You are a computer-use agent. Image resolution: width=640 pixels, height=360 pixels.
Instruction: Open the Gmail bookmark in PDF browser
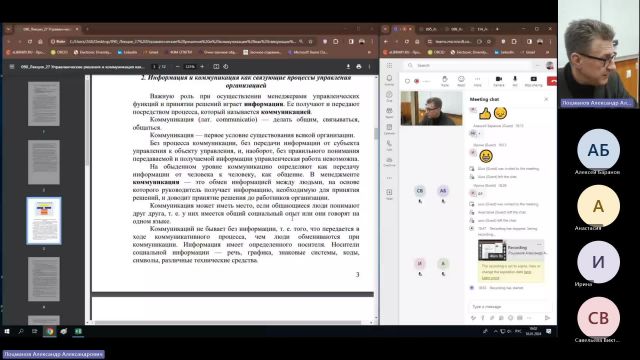(x=151, y=52)
